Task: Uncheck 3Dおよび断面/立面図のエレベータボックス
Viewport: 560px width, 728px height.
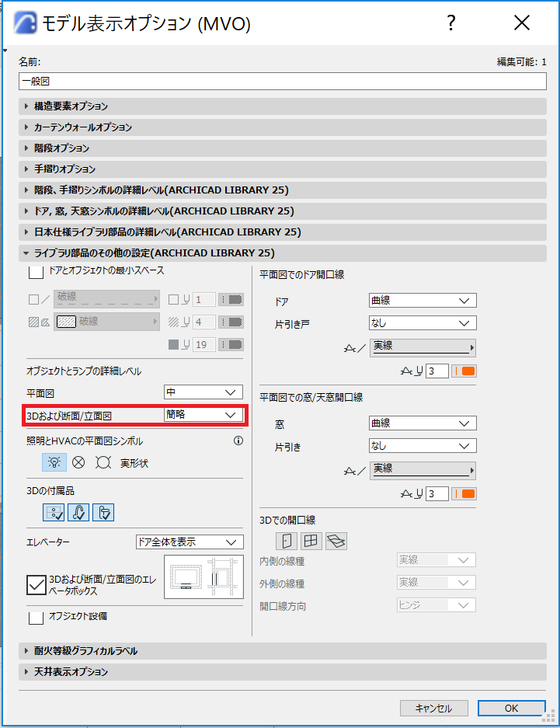Action: coord(37,584)
